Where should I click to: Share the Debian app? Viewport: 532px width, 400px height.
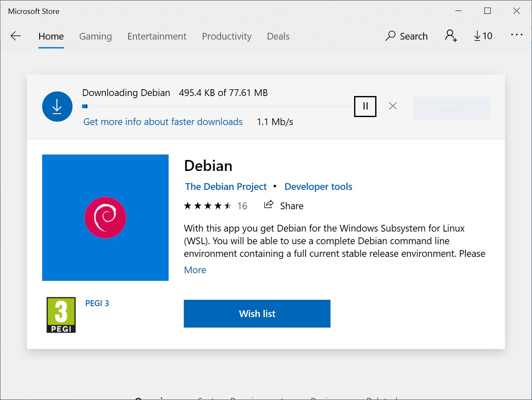pyautogui.click(x=284, y=205)
